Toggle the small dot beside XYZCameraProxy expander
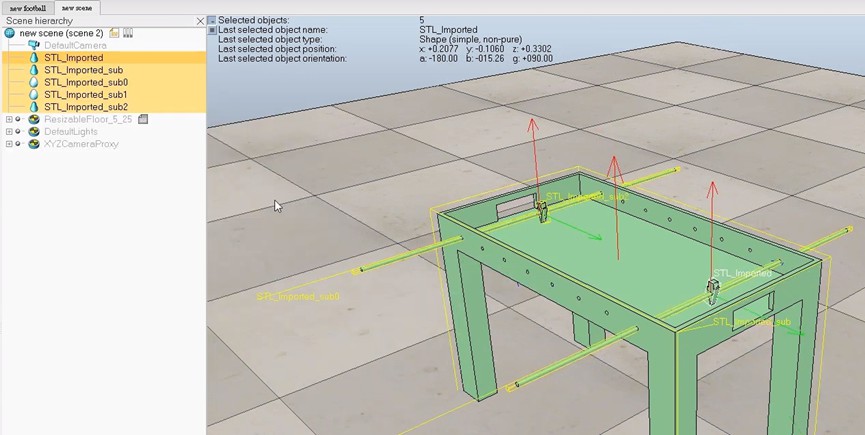Image resolution: width=865 pixels, height=435 pixels. 18,144
